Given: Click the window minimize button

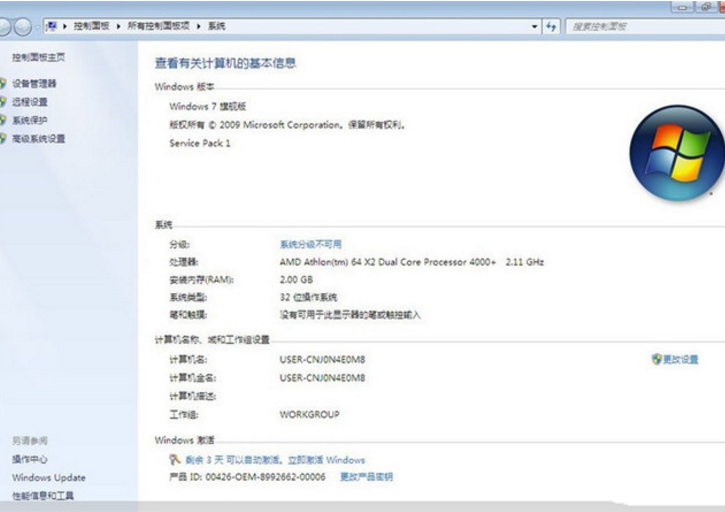Looking at the screenshot, I should click(x=682, y=7).
